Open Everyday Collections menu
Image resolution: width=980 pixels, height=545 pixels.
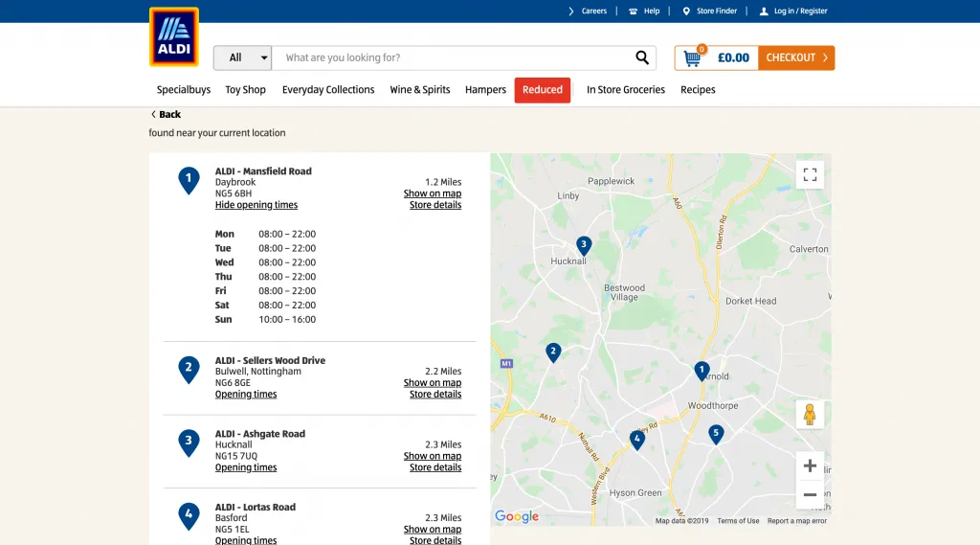[328, 89]
